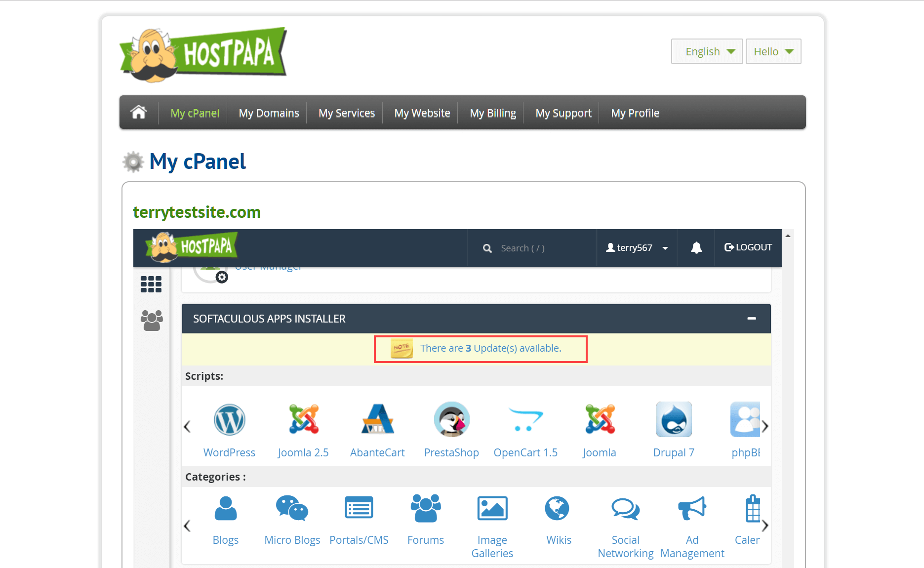This screenshot has height=568, width=924.
Task: Show more categories with right arrow
Action: point(765,526)
